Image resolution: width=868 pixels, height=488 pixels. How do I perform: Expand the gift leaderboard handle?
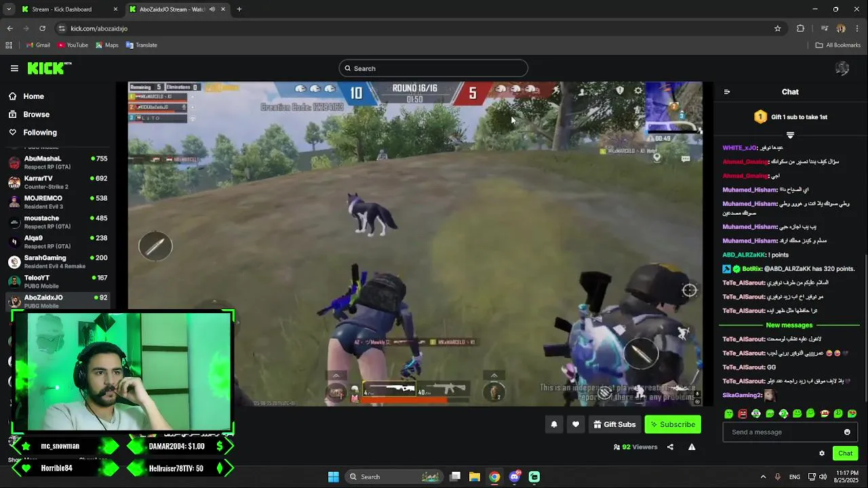pyautogui.click(x=790, y=136)
